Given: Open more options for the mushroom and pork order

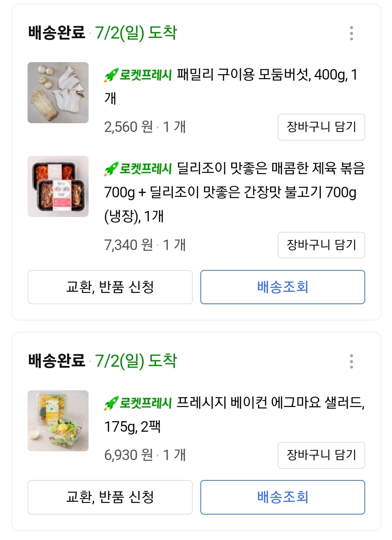Looking at the screenshot, I should (351, 33).
